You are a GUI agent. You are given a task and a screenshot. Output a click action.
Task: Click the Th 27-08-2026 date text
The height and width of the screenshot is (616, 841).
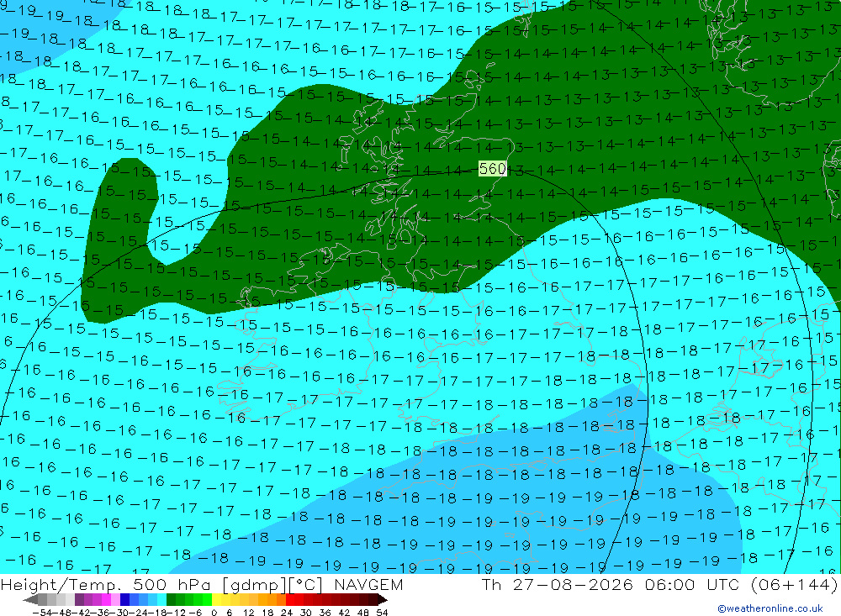pyautogui.click(x=558, y=584)
